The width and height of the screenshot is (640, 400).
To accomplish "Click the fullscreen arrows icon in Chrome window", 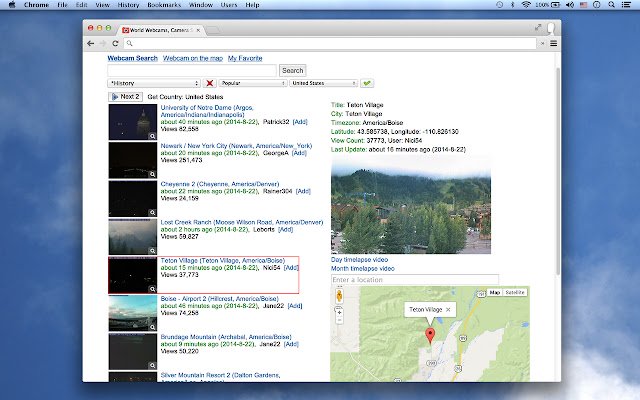I will 538,27.
